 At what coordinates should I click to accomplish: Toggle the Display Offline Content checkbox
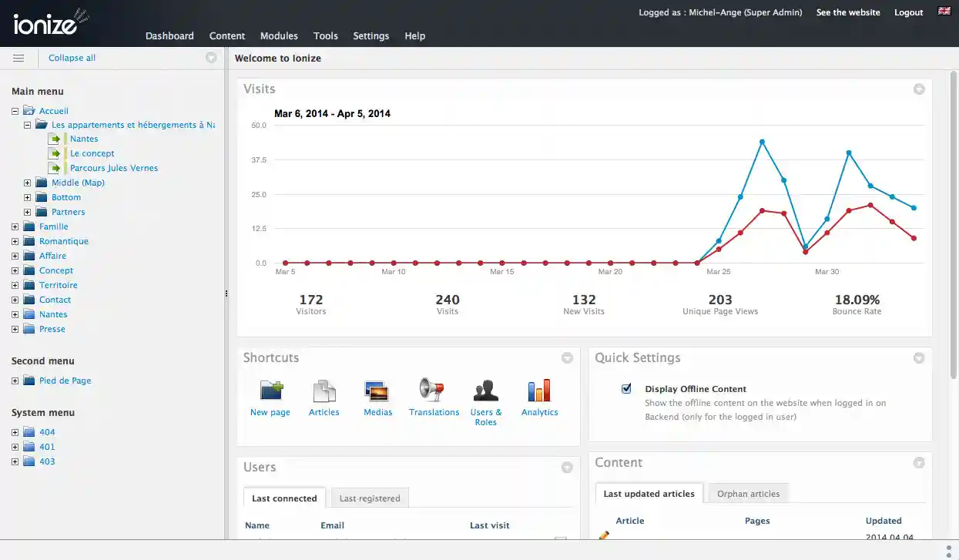pyautogui.click(x=626, y=389)
